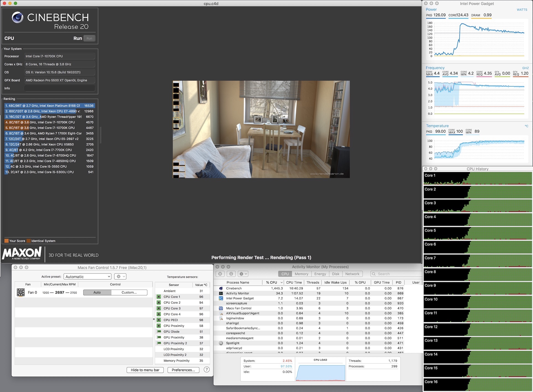Click the Spotlight process icon
The width and height of the screenshot is (533, 392).
(x=221, y=343)
